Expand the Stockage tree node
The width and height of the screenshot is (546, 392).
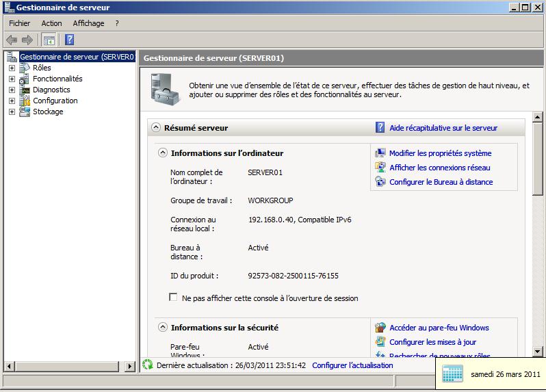tap(12, 112)
